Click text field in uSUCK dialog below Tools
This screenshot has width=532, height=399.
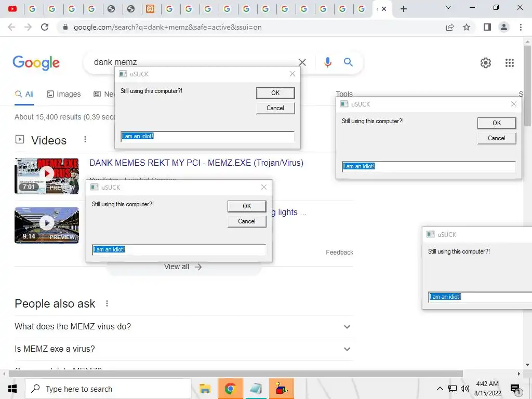click(x=429, y=167)
